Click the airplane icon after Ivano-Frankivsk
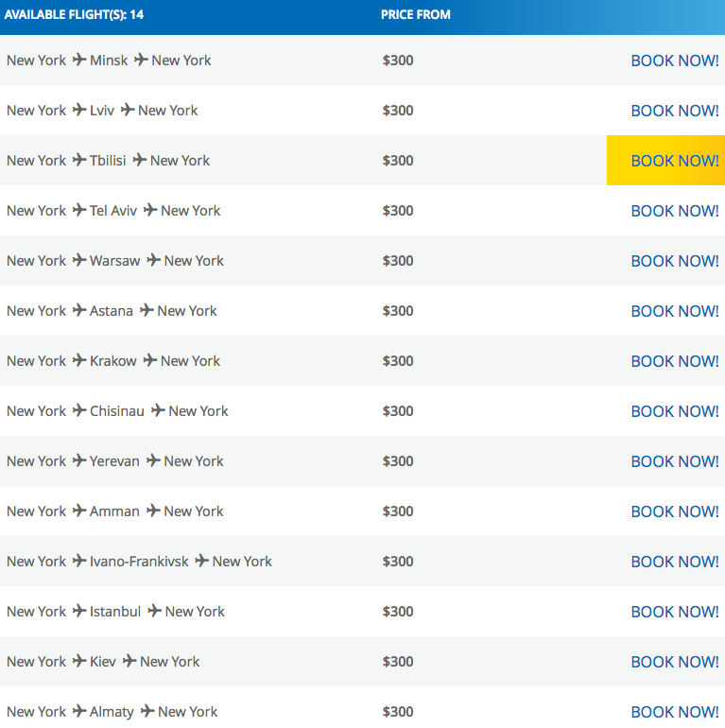This screenshot has width=725, height=728. [x=201, y=561]
